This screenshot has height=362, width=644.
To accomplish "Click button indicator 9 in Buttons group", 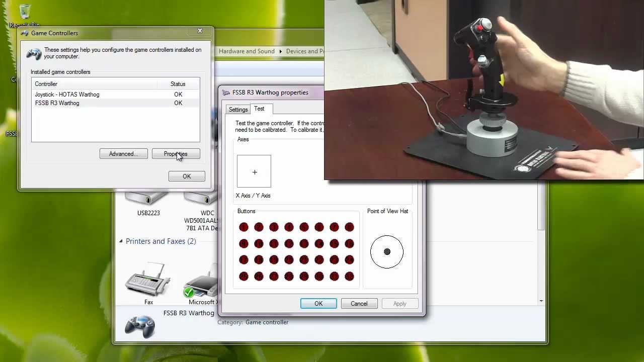I will pos(244,244).
